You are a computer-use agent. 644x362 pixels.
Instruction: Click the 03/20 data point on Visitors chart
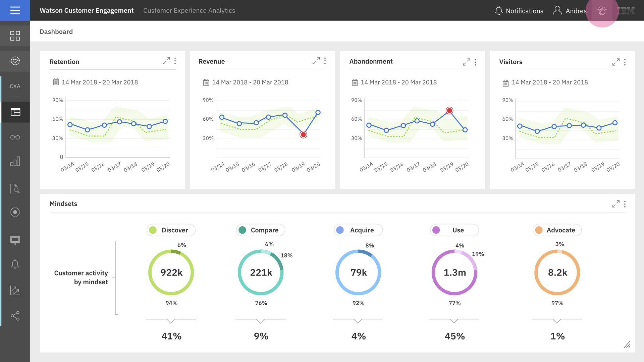coord(615,123)
